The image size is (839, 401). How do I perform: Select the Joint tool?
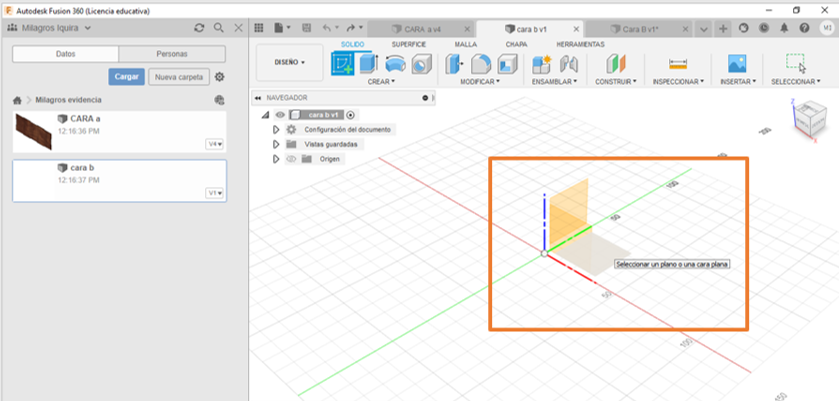tap(568, 64)
